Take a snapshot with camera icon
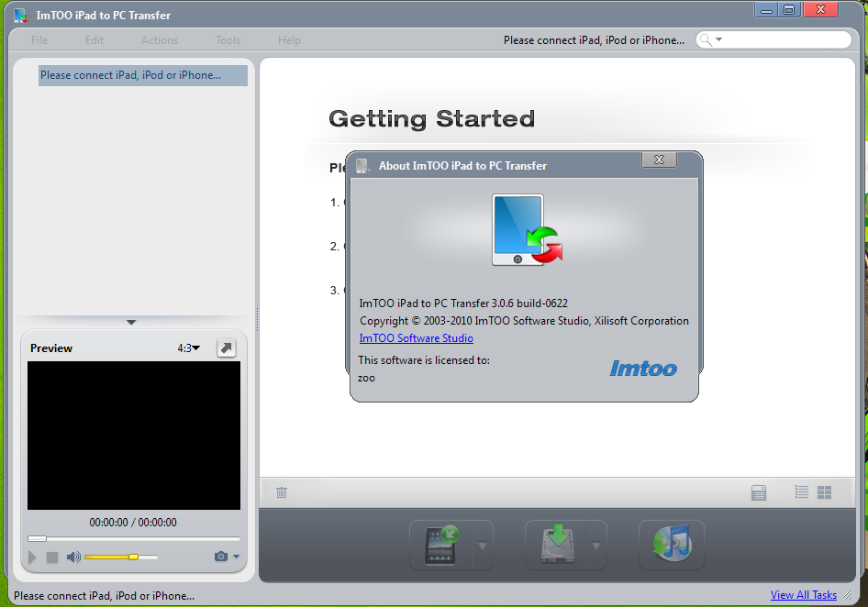 [221, 556]
